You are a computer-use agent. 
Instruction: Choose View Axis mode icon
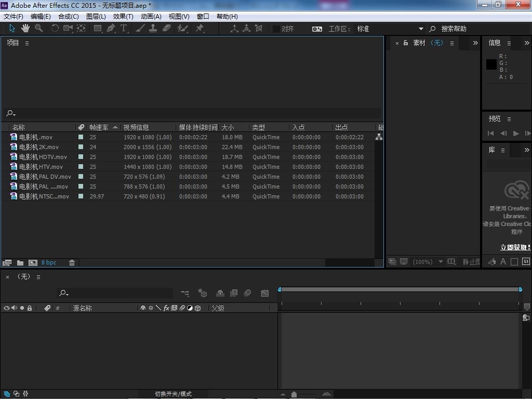click(259, 29)
